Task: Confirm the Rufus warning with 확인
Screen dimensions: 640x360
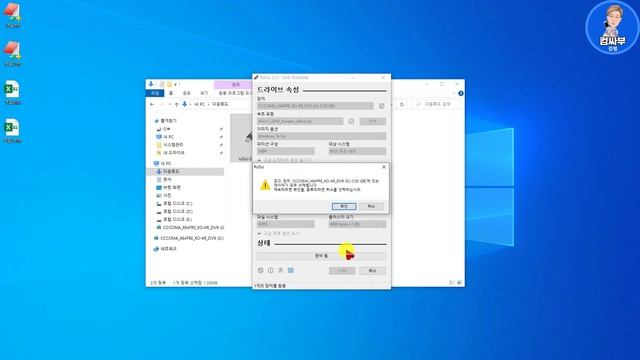Action: pyautogui.click(x=344, y=206)
